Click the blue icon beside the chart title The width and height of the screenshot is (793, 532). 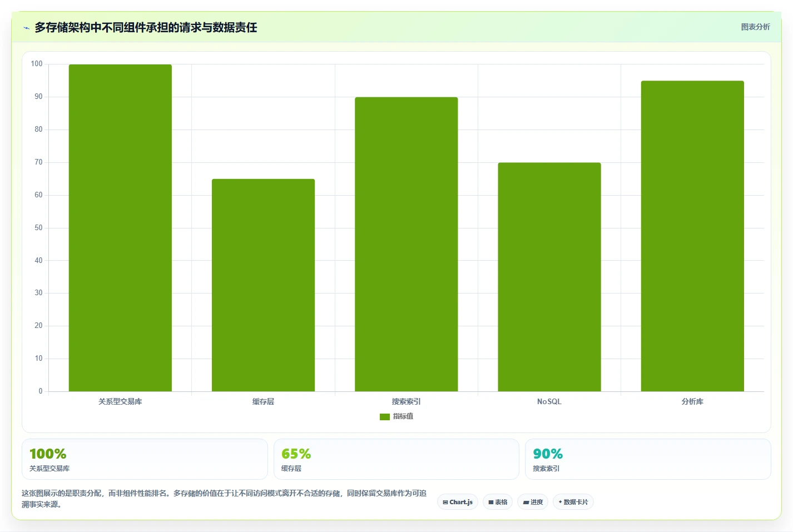[26, 28]
